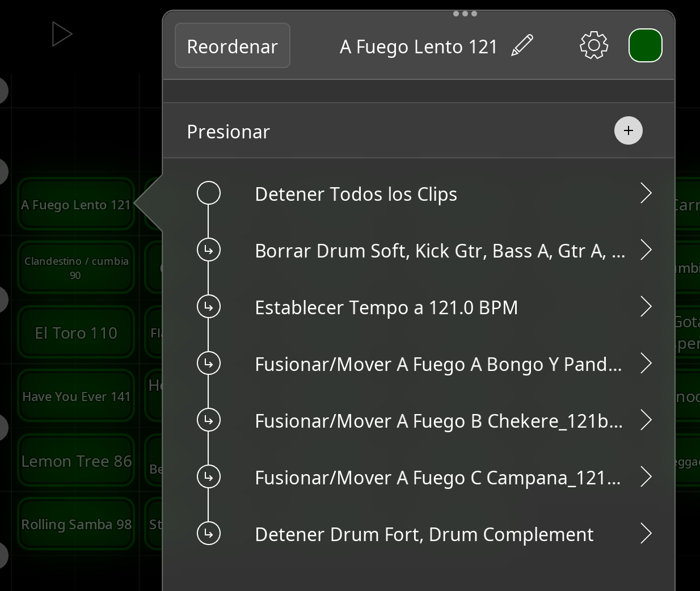The image size is (700, 591).
Task: Tap the drag handle dots above the popup
Action: 465,13
